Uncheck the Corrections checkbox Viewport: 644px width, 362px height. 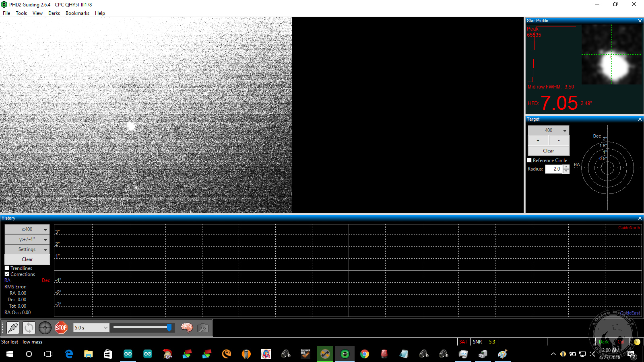pos(7,274)
